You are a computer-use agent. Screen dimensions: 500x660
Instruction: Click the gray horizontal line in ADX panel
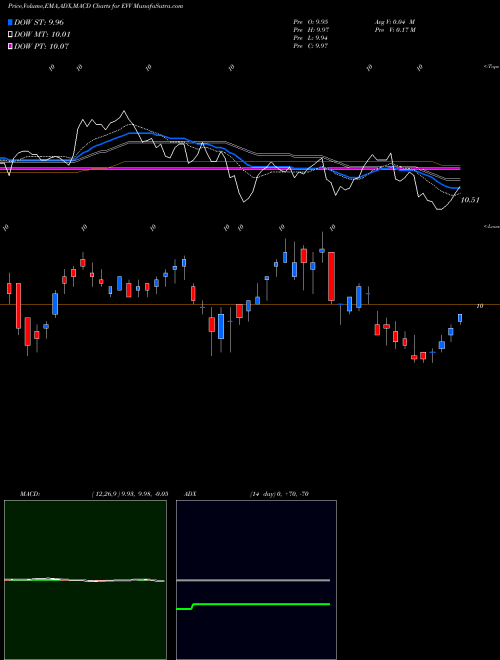[x=253, y=580]
